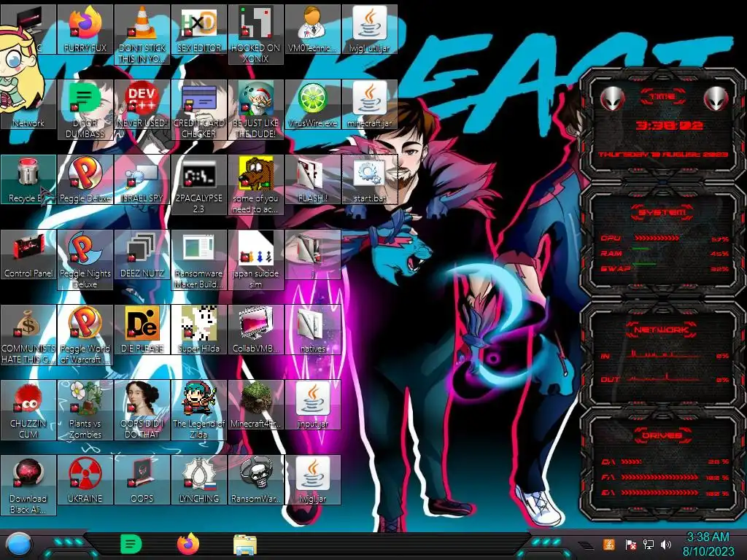Open the DEEZ NUTZ stacked-windows shortcut
Viewport: 747px width, 560px height.
coord(142,254)
